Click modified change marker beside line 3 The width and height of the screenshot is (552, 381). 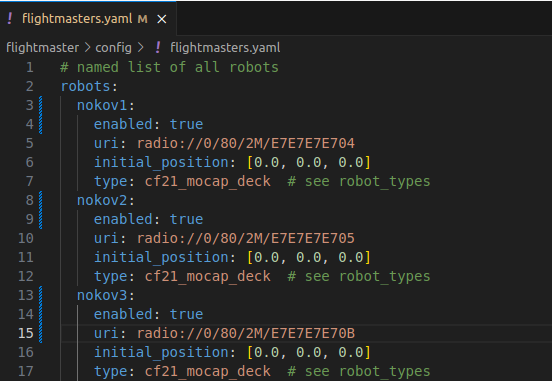(40, 115)
